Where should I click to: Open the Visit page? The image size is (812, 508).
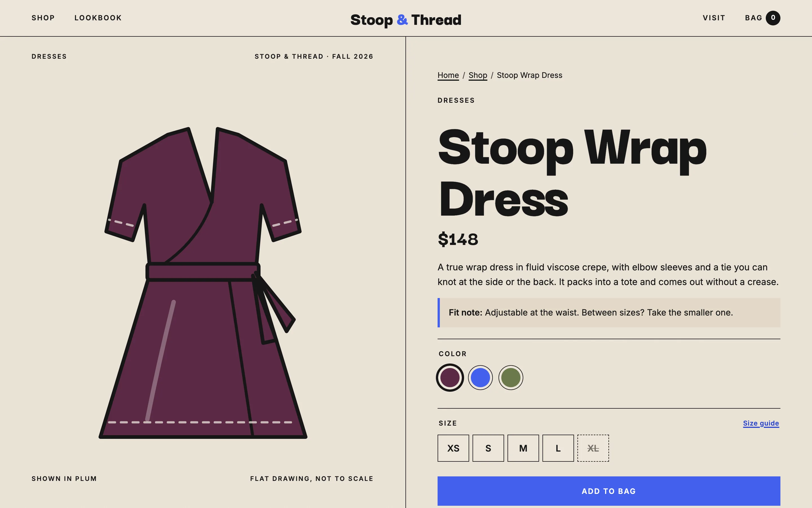pos(714,18)
